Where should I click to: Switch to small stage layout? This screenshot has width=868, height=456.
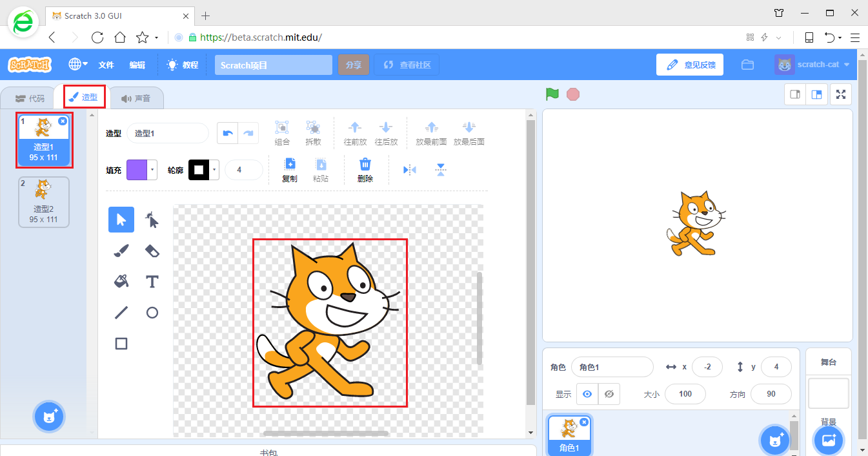[795, 94]
